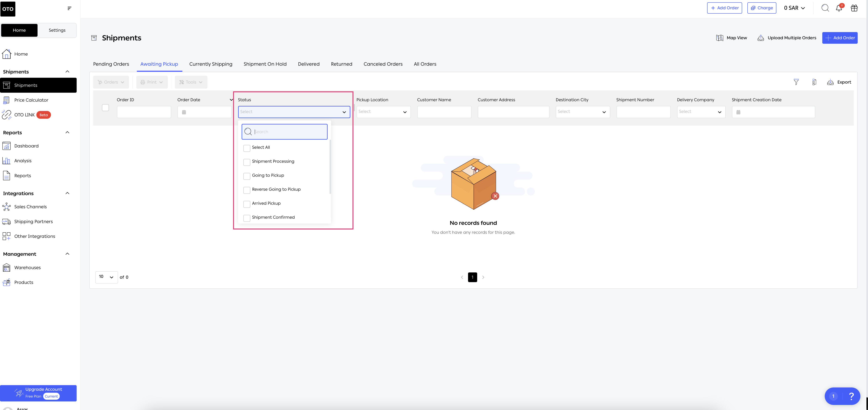This screenshot has height=410, width=868.
Task: Collapse sidebar using hamburger icon
Action: pos(69,8)
